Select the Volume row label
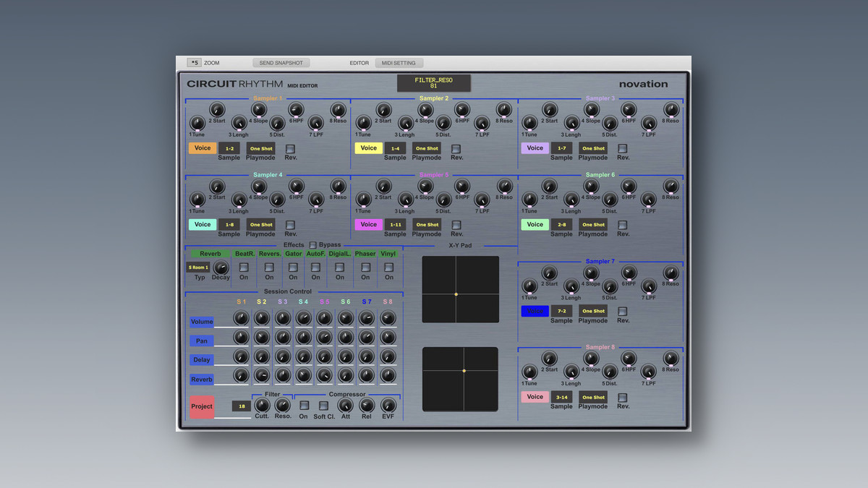 point(202,322)
